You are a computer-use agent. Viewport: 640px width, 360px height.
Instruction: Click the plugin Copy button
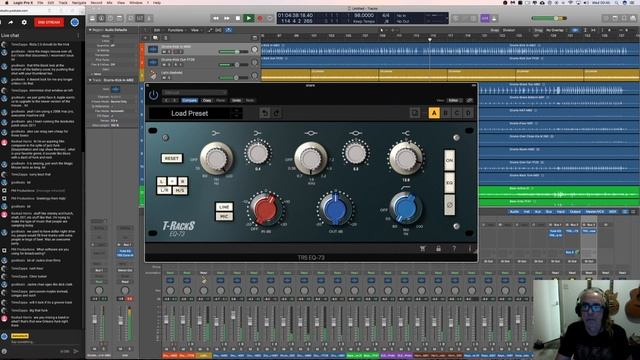pos(207,100)
